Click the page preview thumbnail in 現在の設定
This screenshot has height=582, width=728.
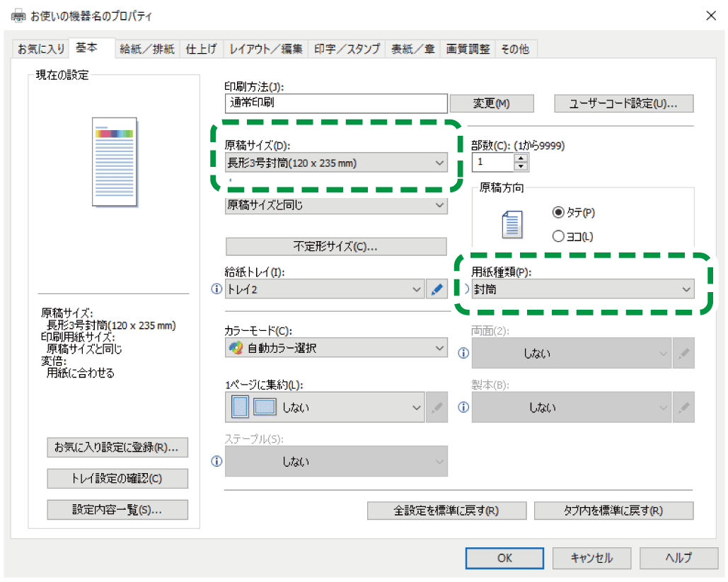click(114, 162)
